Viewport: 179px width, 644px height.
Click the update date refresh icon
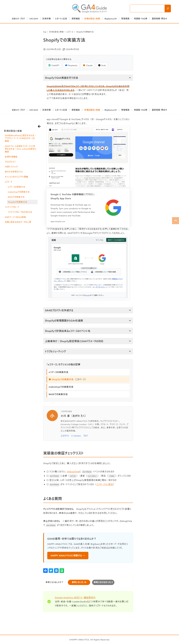[64, 49]
